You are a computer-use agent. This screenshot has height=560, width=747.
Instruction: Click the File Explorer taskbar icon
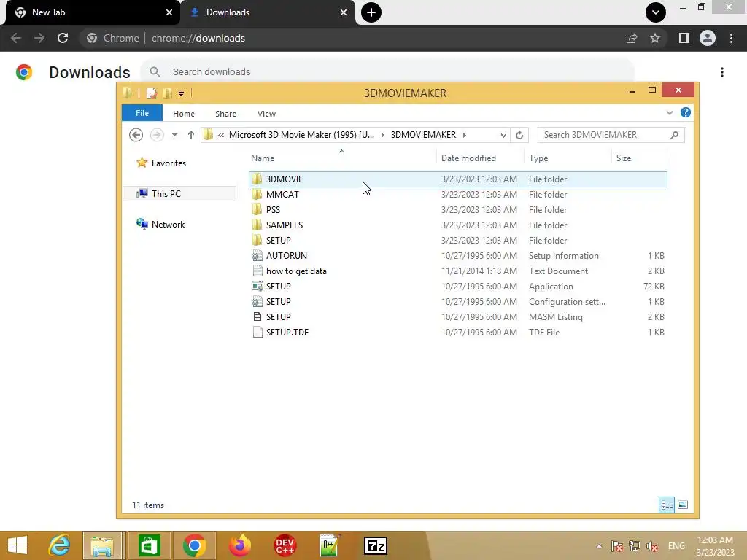pos(102,545)
